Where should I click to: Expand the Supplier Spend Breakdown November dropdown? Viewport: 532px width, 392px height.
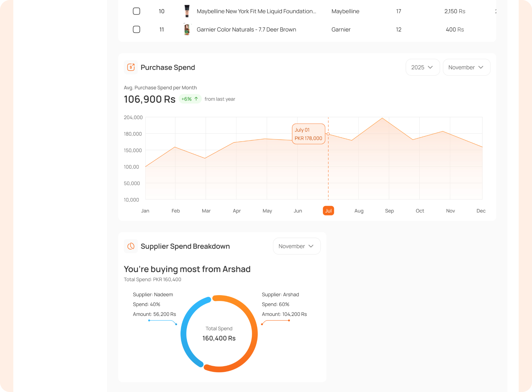(x=296, y=246)
